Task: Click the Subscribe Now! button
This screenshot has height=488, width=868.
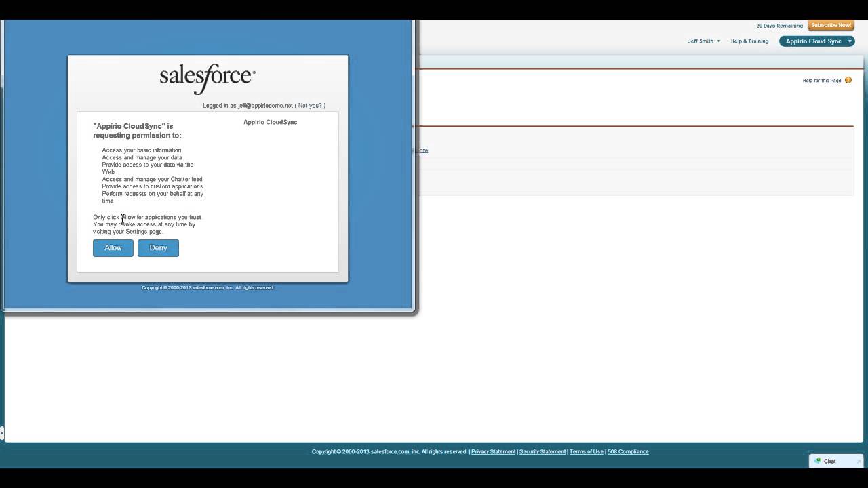Action: [831, 26]
